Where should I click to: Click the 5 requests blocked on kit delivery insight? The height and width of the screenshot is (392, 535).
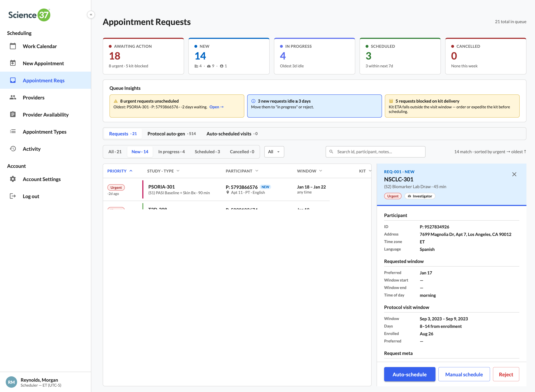[x=452, y=106]
